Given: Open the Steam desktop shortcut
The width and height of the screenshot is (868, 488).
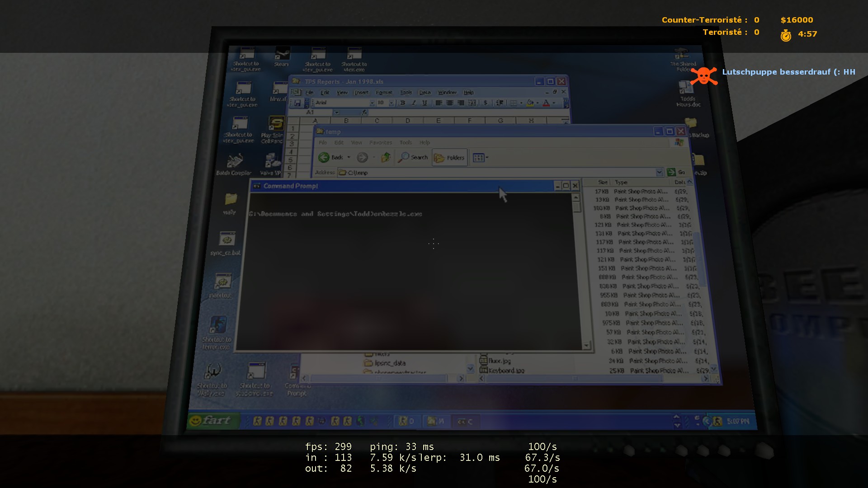Looking at the screenshot, I should click(282, 56).
